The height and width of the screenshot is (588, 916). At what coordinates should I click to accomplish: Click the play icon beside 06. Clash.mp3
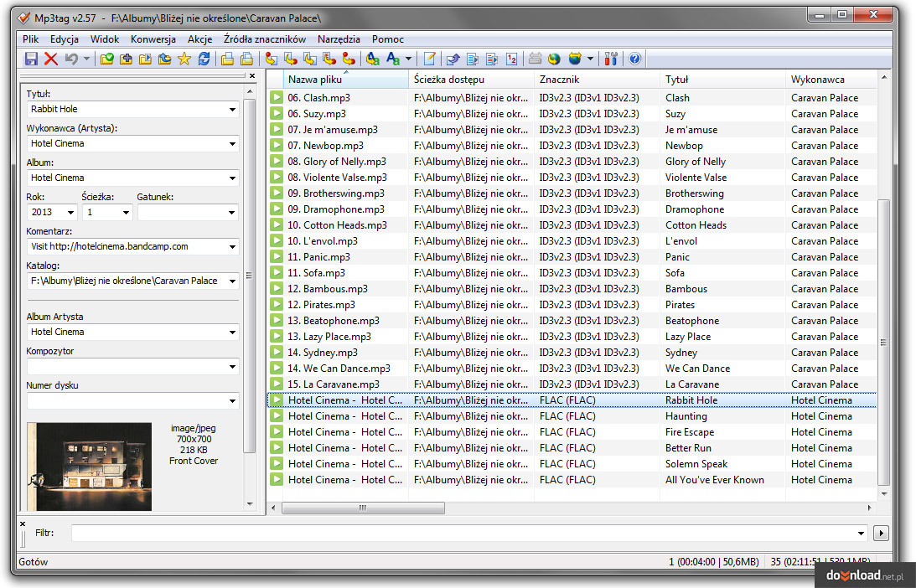click(277, 97)
